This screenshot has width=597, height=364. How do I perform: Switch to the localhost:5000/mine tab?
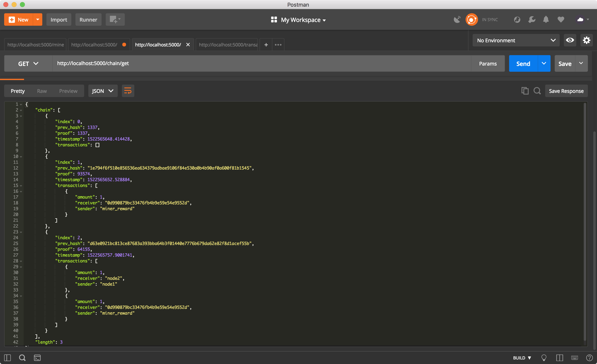(x=35, y=45)
